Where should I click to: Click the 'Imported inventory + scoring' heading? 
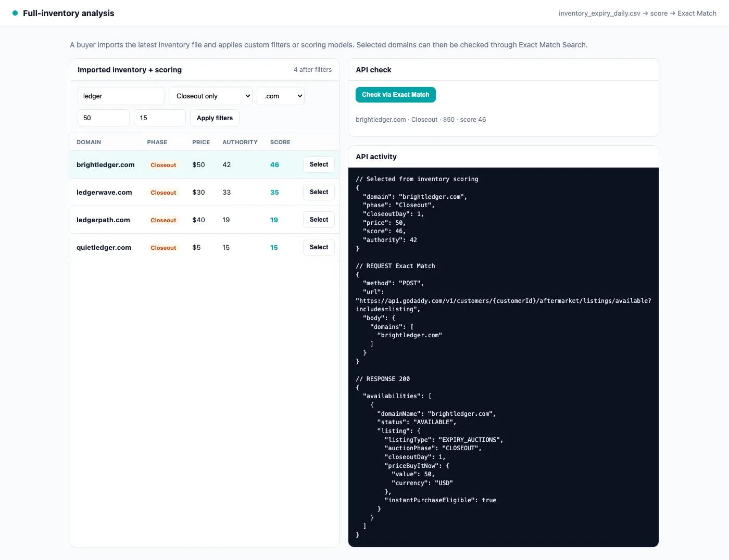(x=130, y=70)
